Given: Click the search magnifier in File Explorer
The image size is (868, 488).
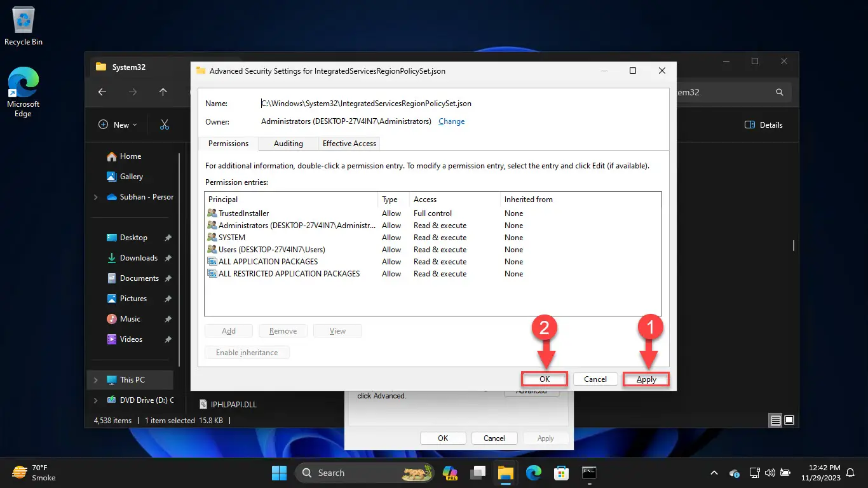Looking at the screenshot, I should click(x=780, y=92).
